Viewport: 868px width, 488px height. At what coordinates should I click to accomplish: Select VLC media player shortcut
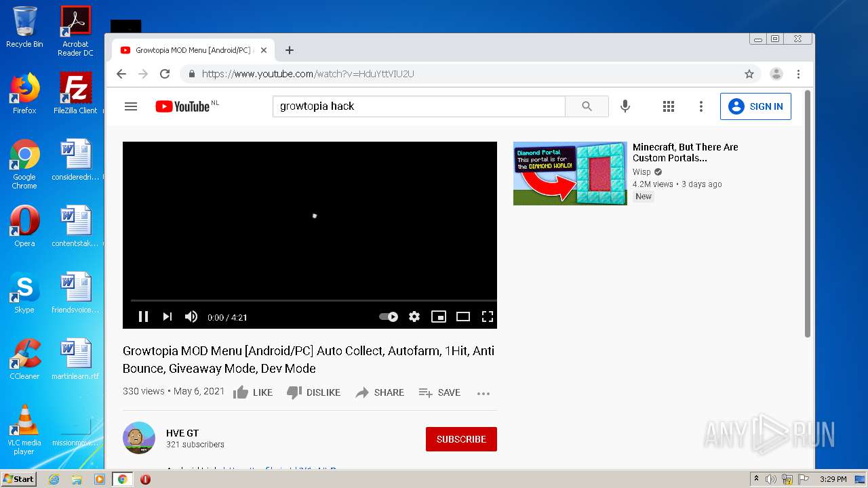(x=24, y=430)
